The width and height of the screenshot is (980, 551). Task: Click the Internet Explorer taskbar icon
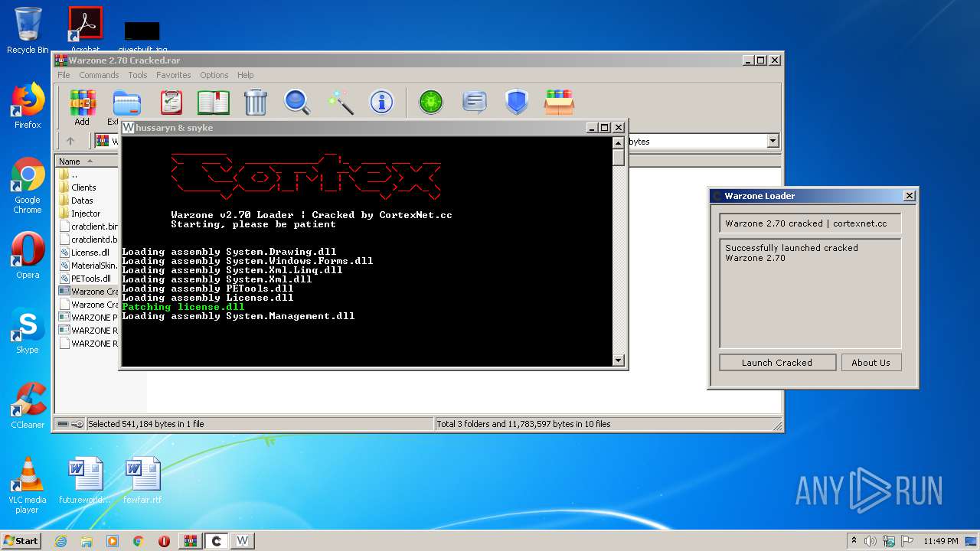(x=60, y=541)
